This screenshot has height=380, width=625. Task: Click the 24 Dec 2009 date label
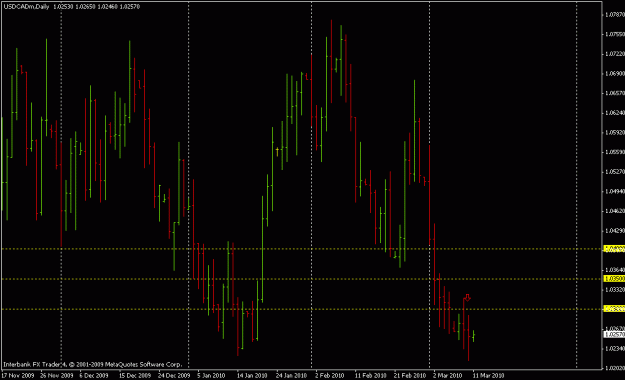174,376
